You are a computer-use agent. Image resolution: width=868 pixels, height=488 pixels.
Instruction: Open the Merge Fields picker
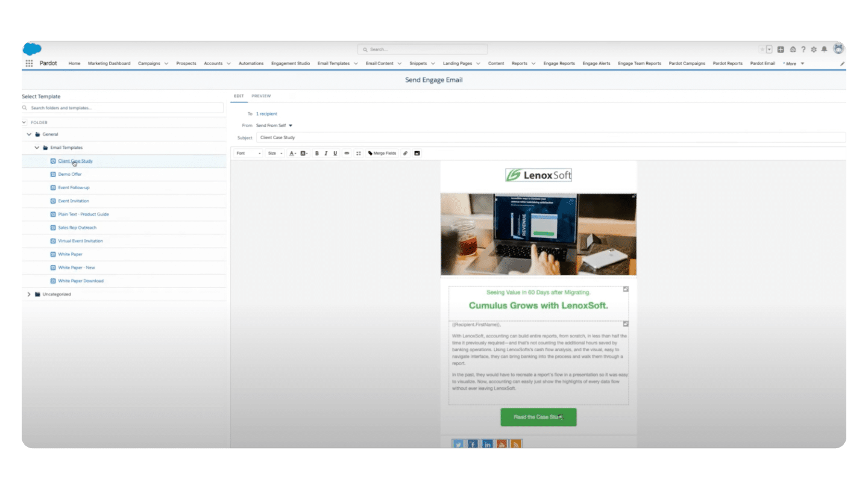[x=382, y=154]
